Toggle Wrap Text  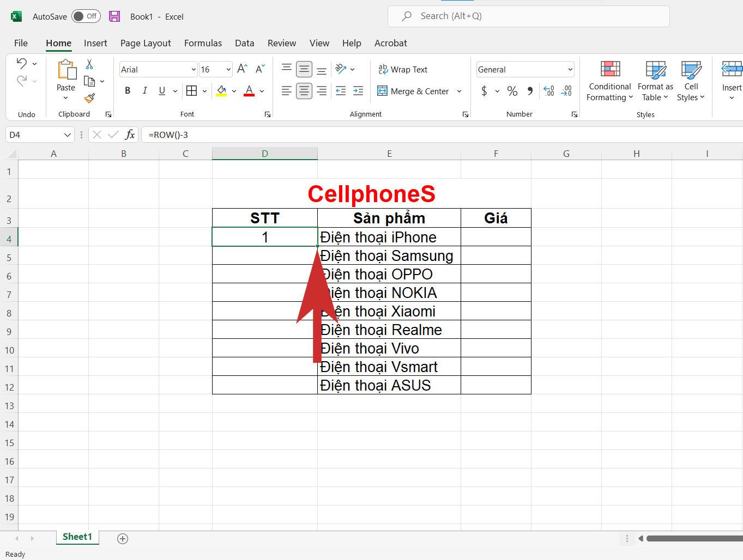(x=403, y=69)
